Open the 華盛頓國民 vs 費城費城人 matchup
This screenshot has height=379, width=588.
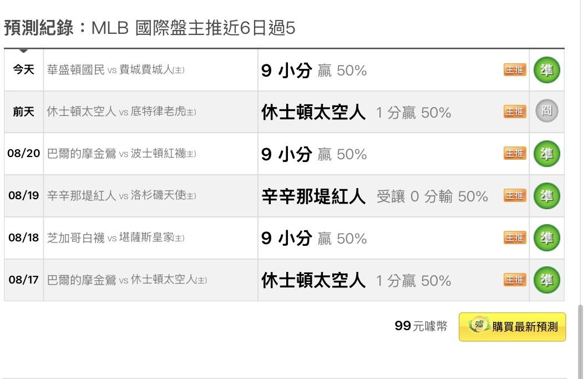[115, 70]
